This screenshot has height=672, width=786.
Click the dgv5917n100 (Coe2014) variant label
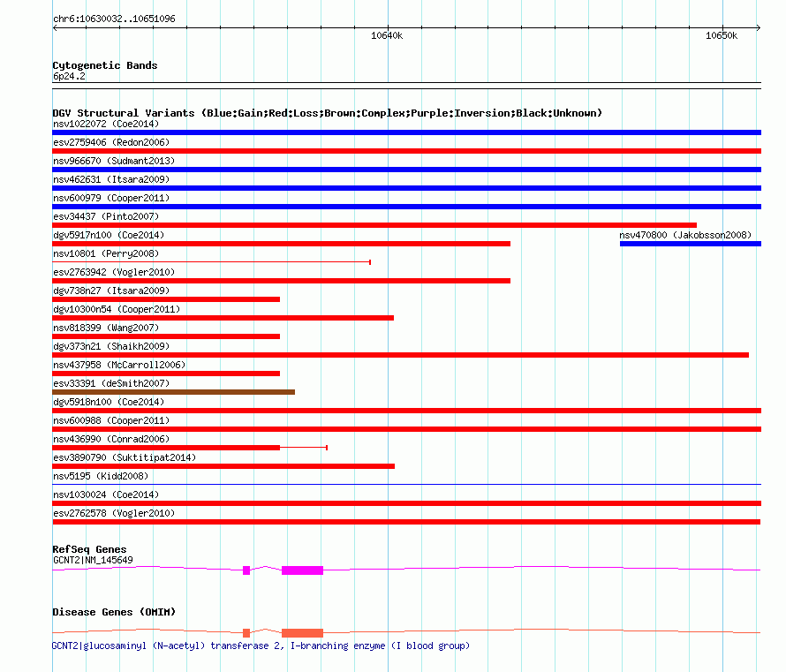pyautogui.click(x=109, y=235)
